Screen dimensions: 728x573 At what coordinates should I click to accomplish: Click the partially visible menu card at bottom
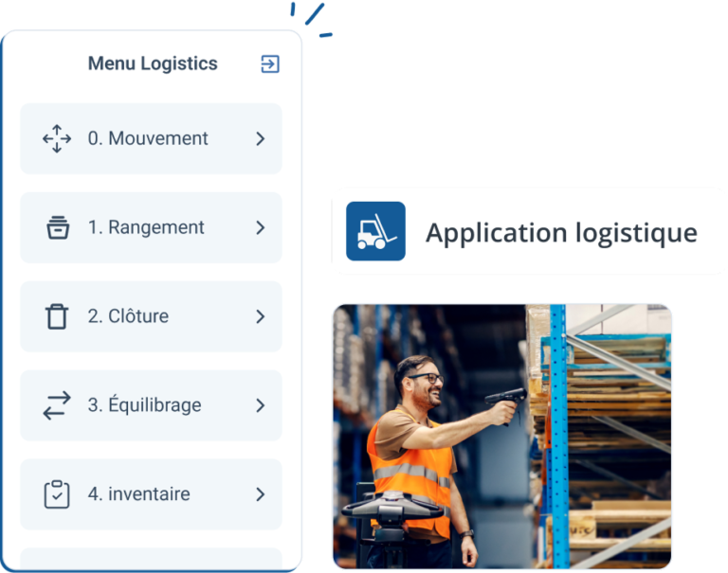[151, 558]
